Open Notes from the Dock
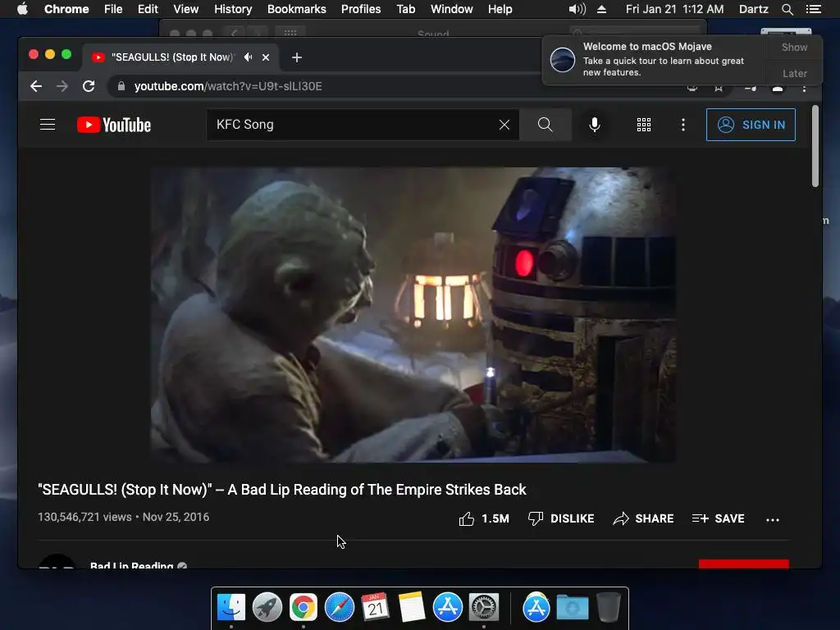This screenshot has width=840, height=630. [x=412, y=607]
